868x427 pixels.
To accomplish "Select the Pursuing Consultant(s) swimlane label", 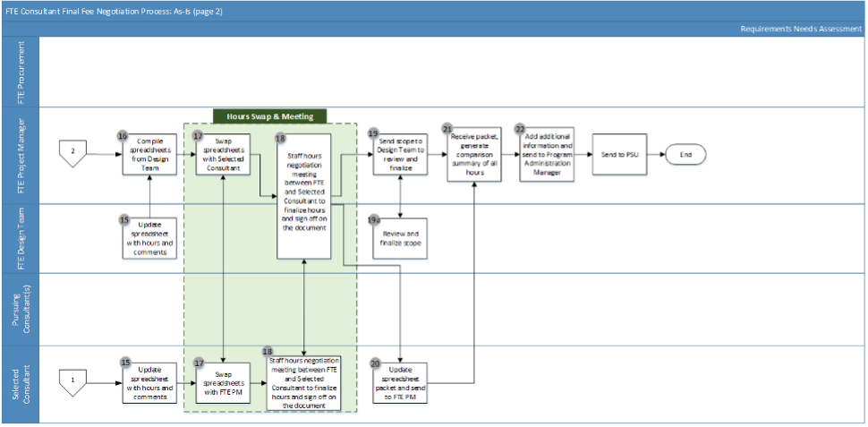I will [20, 309].
